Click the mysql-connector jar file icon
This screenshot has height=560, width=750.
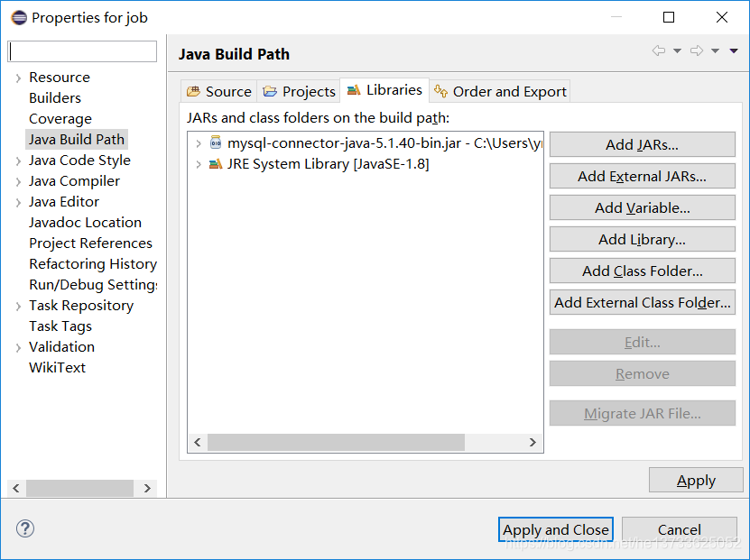(216, 142)
